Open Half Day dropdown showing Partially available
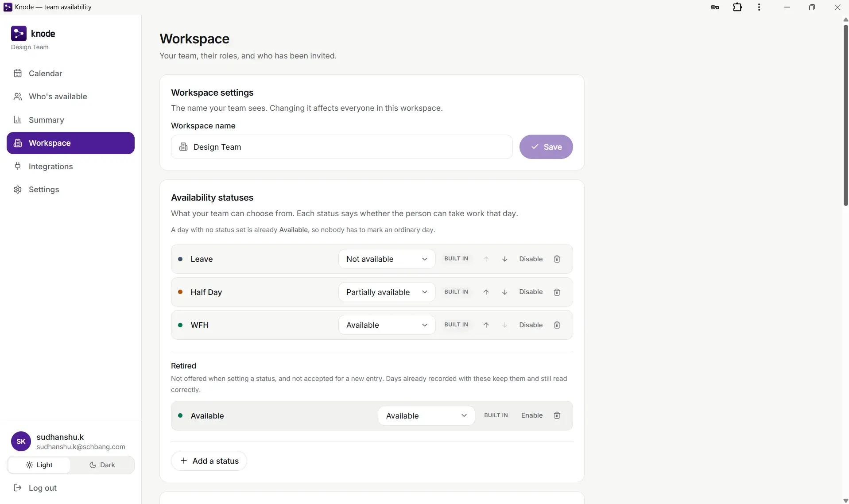Image resolution: width=849 pixels, height=504 pixels. (387, 292)
